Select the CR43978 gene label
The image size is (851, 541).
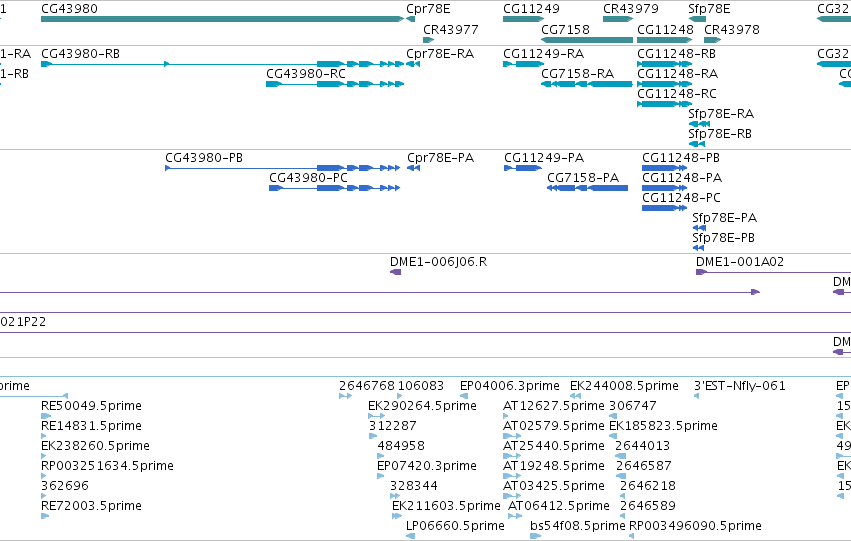coord(732,29)
